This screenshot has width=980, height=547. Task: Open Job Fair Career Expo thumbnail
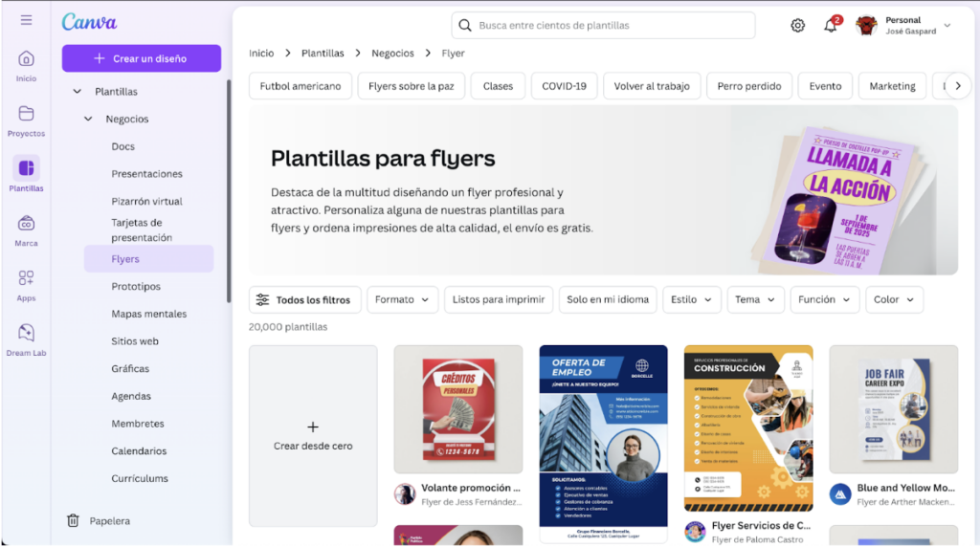[893, 409]
